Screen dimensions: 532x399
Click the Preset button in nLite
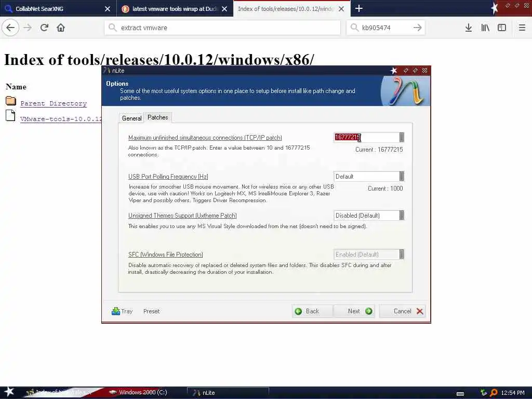151,311
